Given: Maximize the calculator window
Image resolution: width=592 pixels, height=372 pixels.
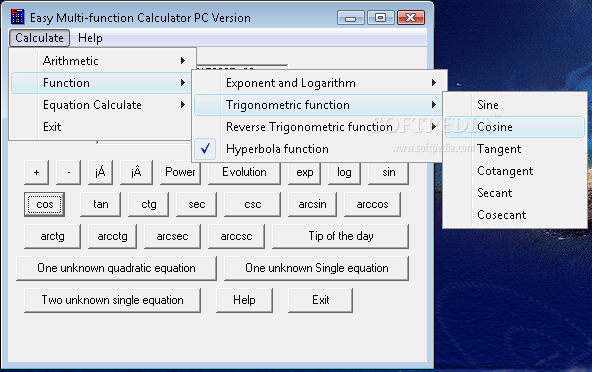Looking at the screenshot, I should (x=381, y=18).
